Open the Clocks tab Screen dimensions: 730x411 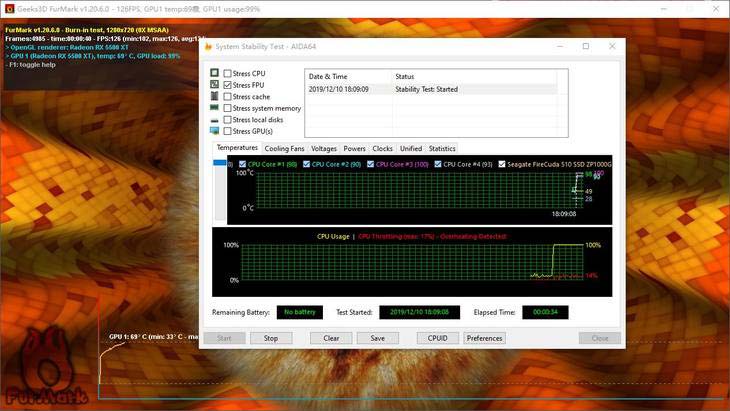click(382, 148)
